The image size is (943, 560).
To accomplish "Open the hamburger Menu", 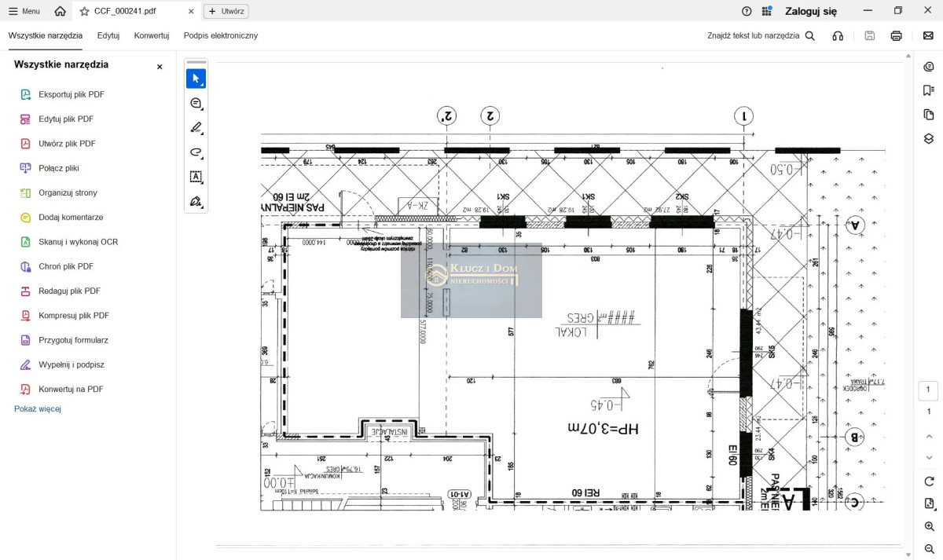I will point(24,11).
